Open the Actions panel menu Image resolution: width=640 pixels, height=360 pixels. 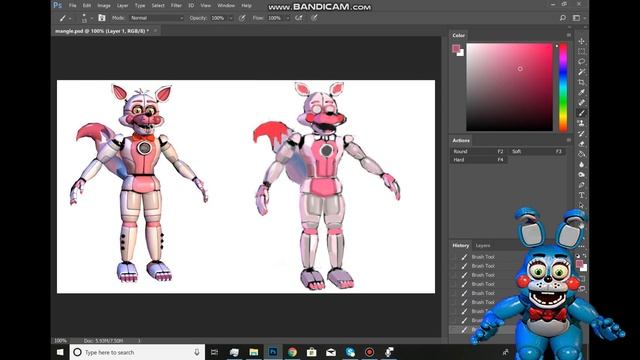(x=569, y=140)
